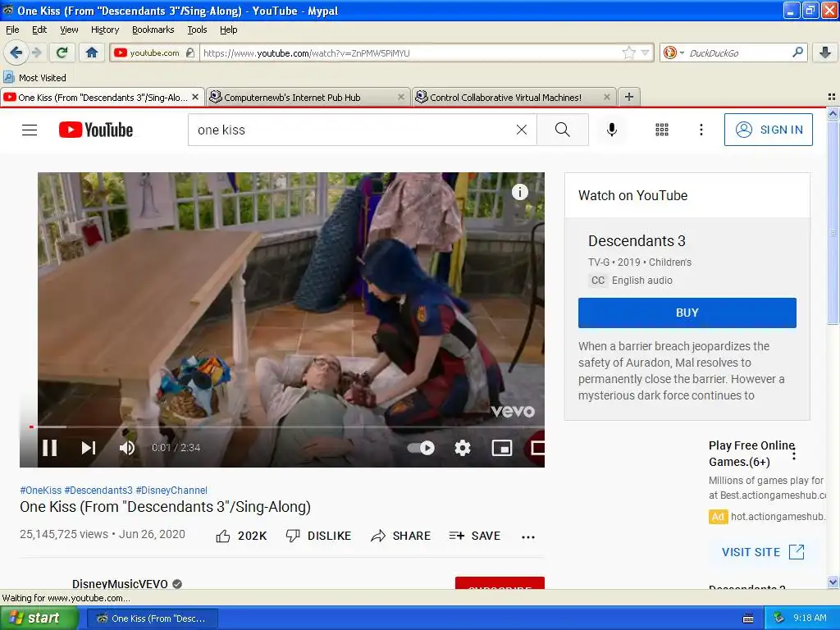Open the DisneyMusicVEVO channel

tap(120, 583)
